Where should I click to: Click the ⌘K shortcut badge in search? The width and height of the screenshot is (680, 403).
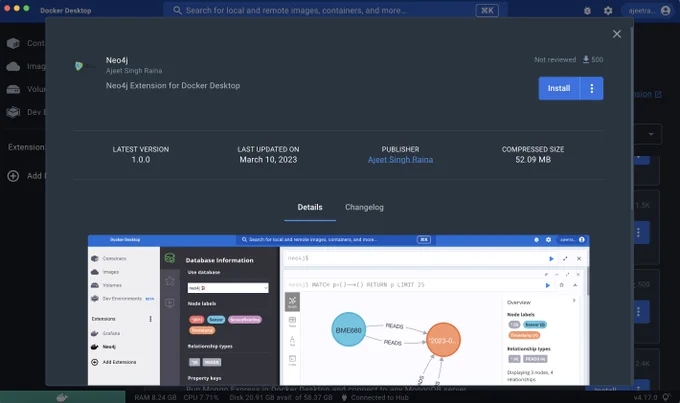[x=487, y=10]
